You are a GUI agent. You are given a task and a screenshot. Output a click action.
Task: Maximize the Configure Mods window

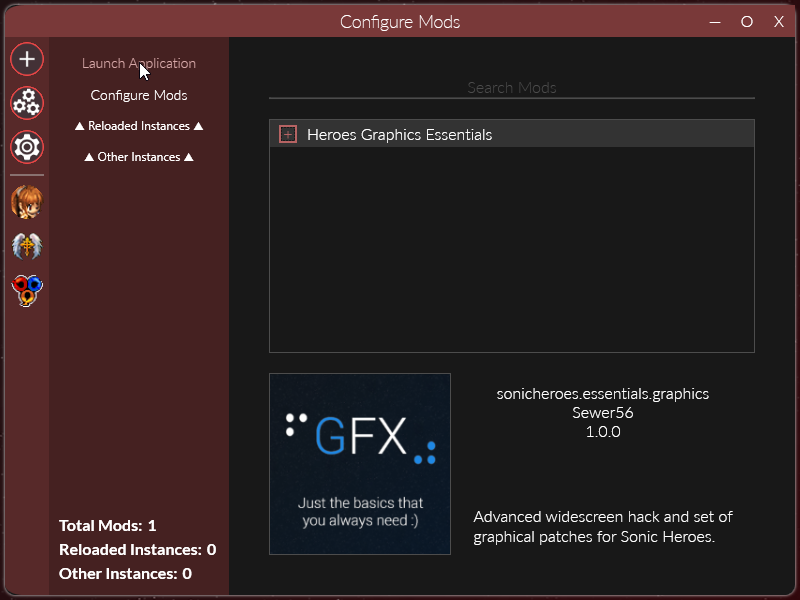coord(746,22)
